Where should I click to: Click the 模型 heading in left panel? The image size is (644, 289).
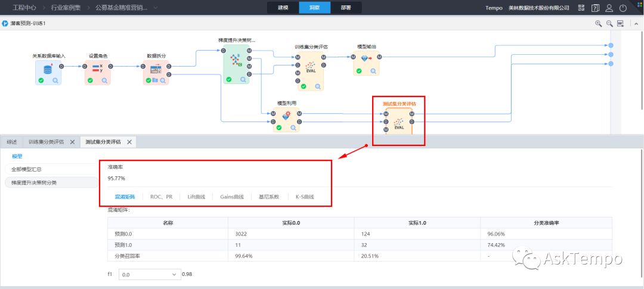(17, 156)
